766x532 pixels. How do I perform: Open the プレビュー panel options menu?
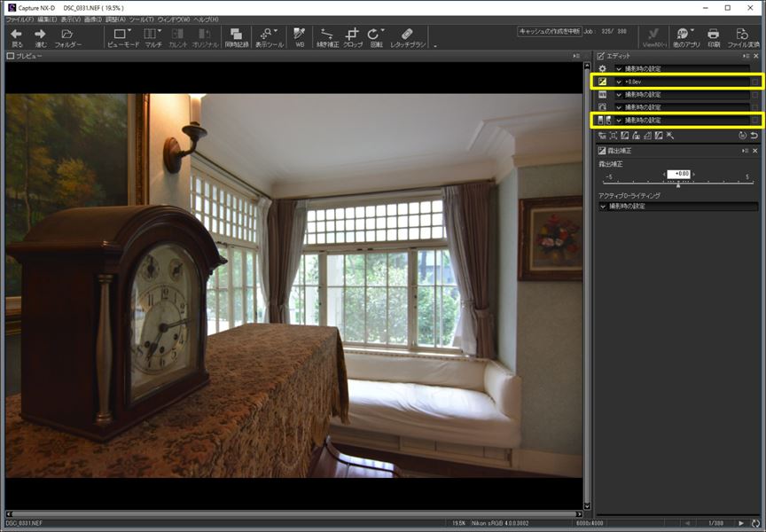(576, 56)
